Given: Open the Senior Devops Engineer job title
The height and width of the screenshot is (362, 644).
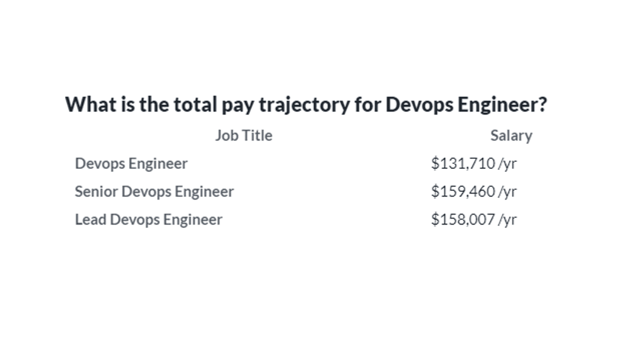Looking at the screenshot, I should point(154,192).
